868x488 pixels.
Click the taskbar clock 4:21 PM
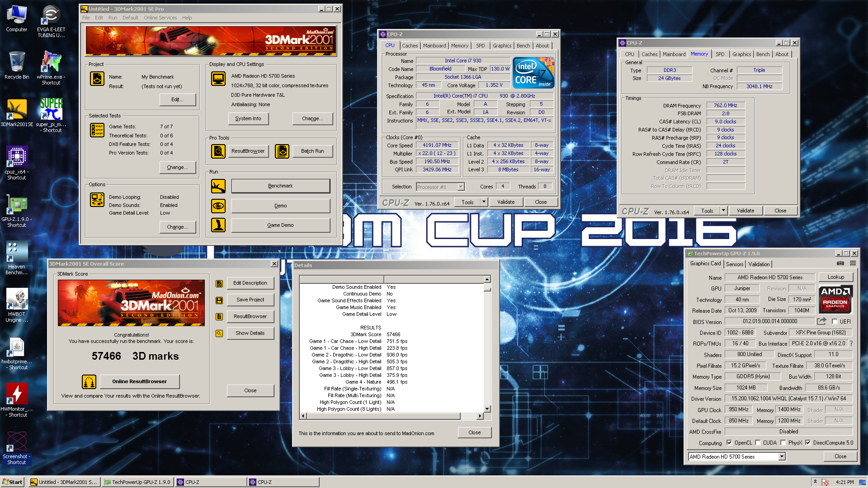pyautogui.click(x=844, y=482)
